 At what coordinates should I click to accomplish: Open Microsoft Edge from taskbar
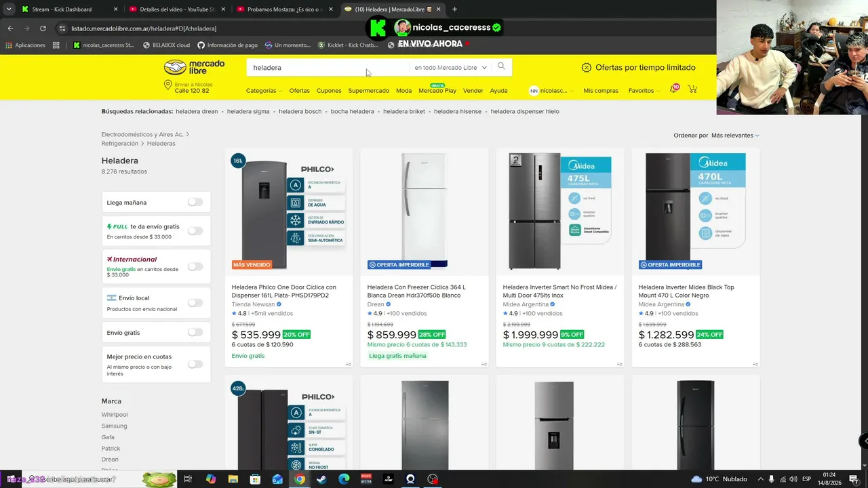pos(344,479)
